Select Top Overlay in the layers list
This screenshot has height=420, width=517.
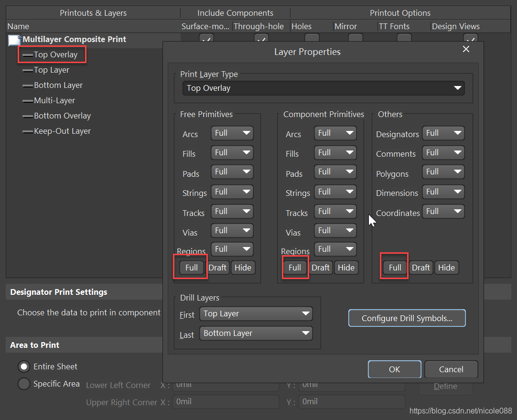(x=55, y=55)
